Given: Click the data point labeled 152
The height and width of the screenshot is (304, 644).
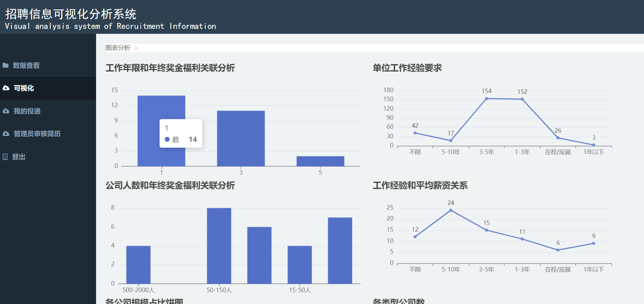Looking at the screenshot, I should (x=522, y=99).
